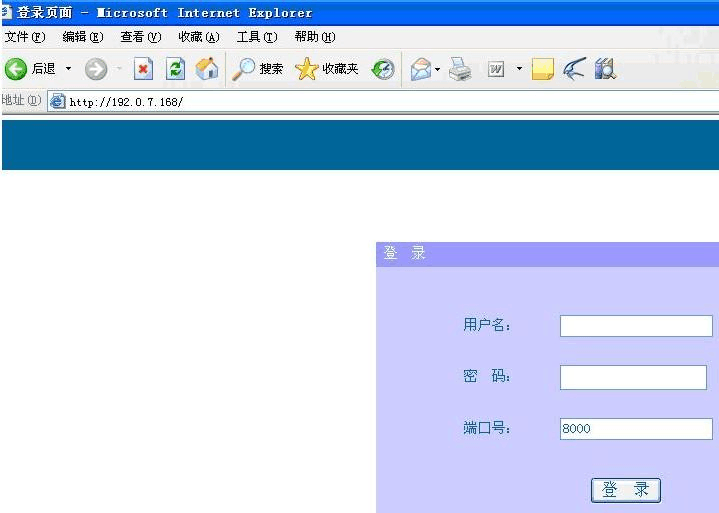
Task: Refresh the current page
Action: point(175,69)
